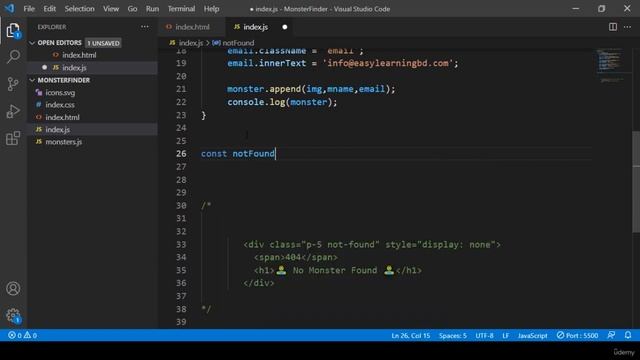Click the editor minimap
This screenshot has width=640, height=360.
(x=609, y=65)
